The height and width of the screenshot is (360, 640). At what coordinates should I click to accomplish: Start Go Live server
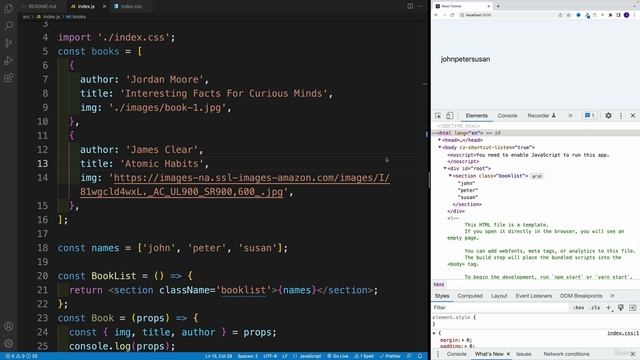(x=338, y=356)
